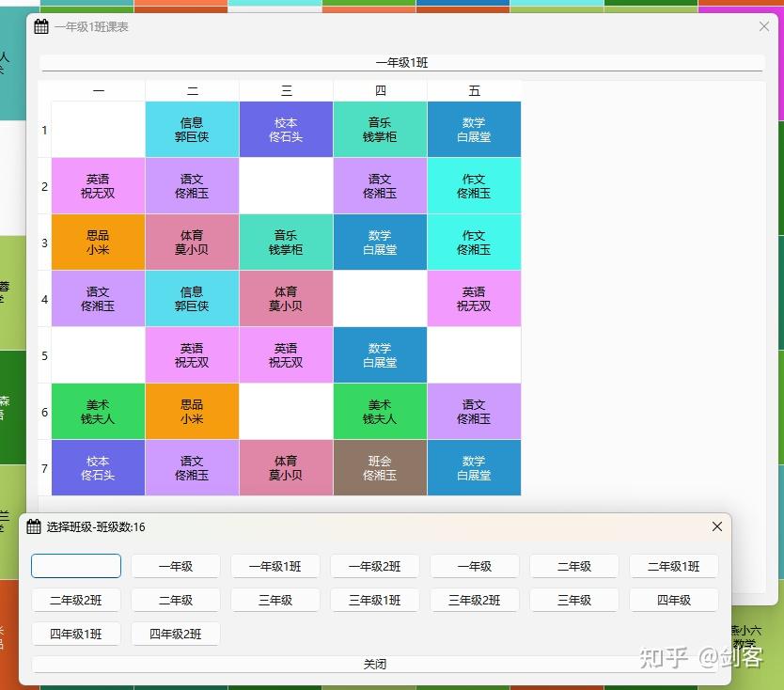Click the 五 weekday column header

pyautogui.click(x=475, y=90)
